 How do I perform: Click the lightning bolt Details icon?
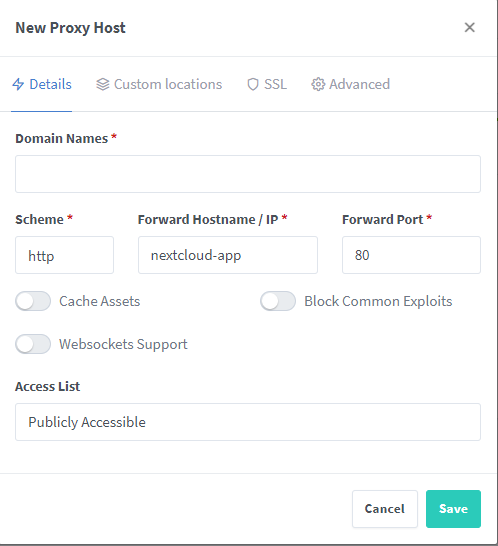click(18, 84)
